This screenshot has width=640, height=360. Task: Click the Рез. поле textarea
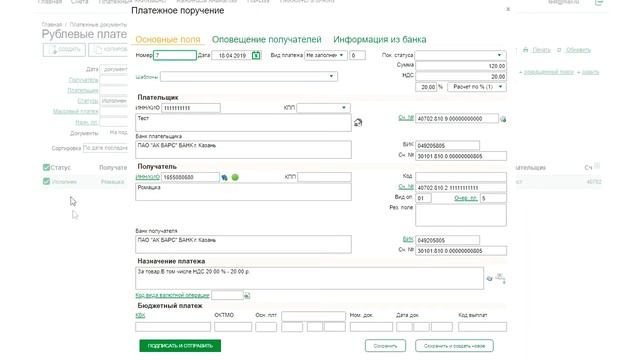click(x=460, y=215)
